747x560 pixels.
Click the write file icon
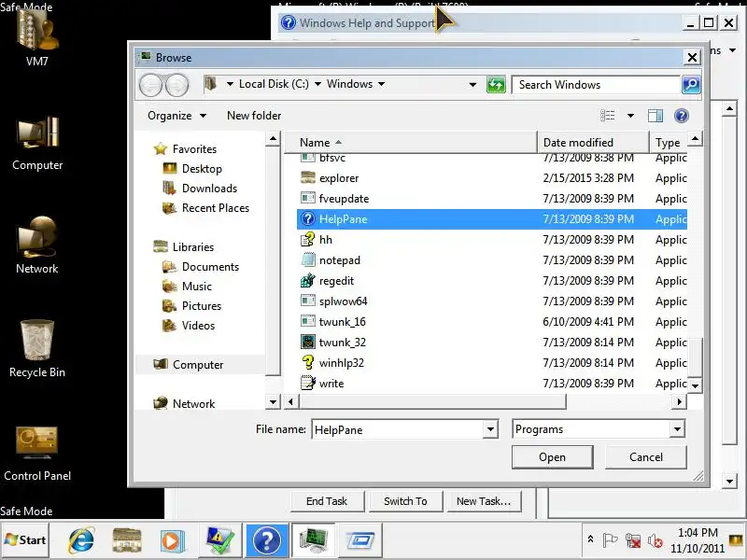[308, 383]
